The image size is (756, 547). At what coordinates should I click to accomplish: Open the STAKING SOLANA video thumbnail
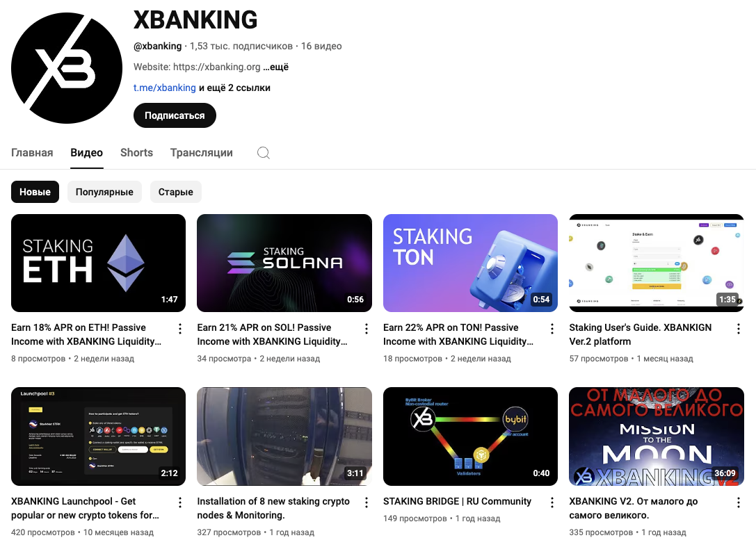point(284,263)
